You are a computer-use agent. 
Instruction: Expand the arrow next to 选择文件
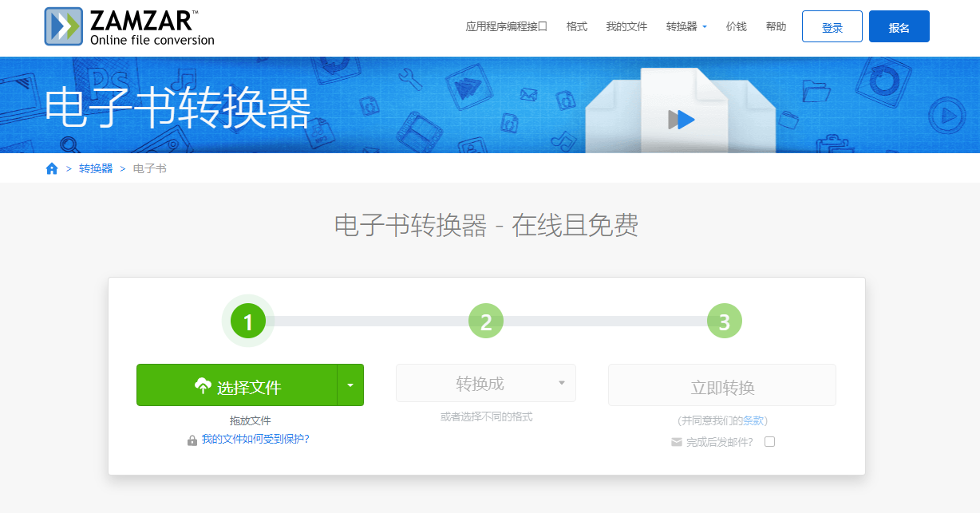[x=350, y=385]
